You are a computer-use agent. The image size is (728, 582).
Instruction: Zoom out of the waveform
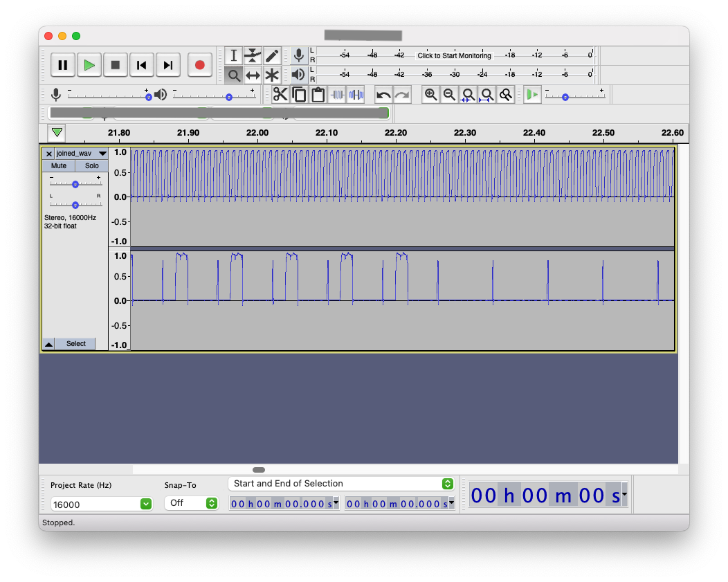click(449, 95)
